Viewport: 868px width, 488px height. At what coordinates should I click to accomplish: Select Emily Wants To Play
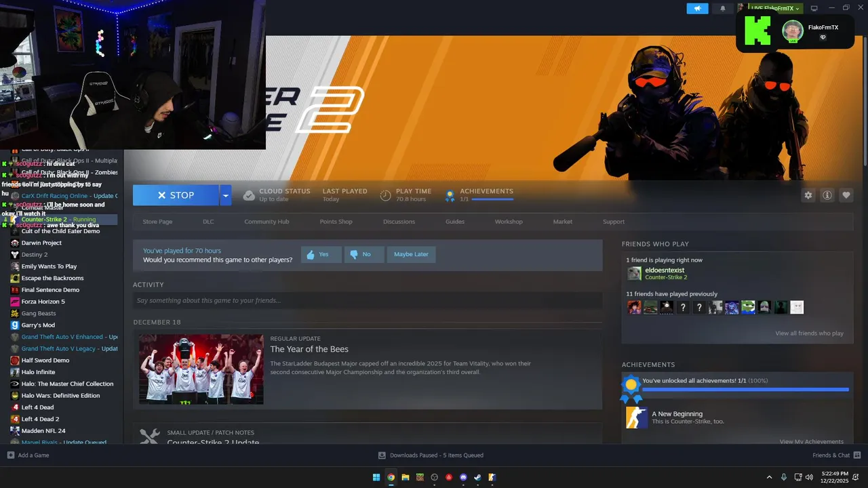pyautogui.click(x=49, y=266)
